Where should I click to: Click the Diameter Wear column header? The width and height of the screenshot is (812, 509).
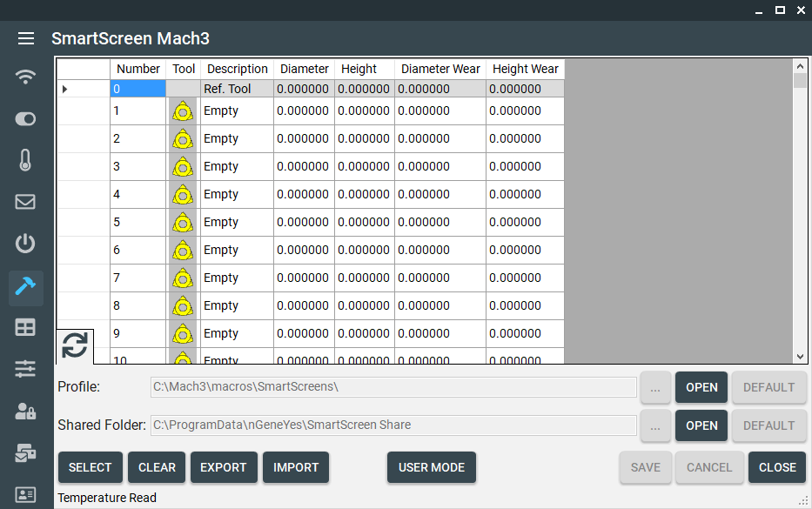point(440,69)
